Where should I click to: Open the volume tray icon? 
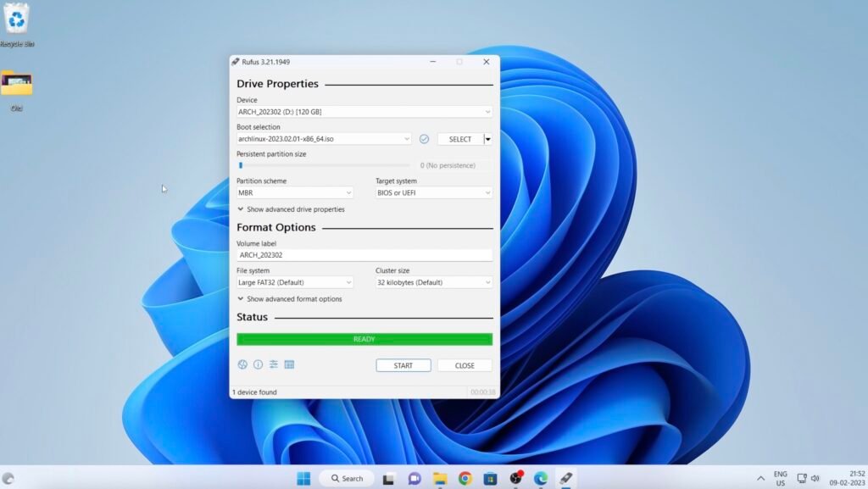(x=815, y=479)
